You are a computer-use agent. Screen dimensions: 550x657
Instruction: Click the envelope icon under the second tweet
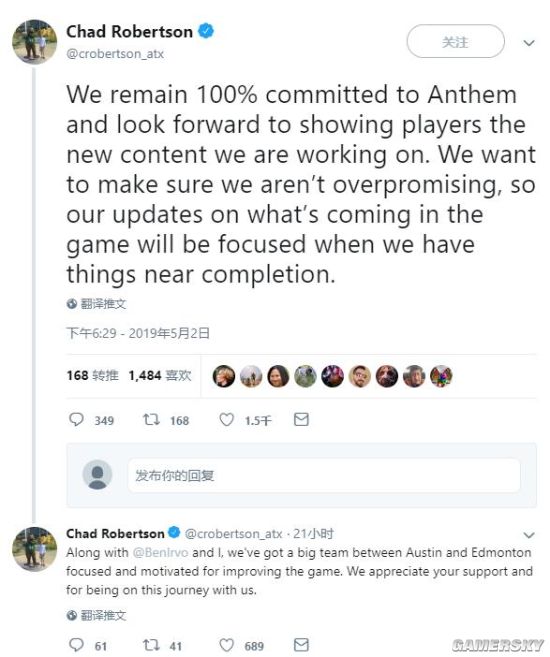301,645
